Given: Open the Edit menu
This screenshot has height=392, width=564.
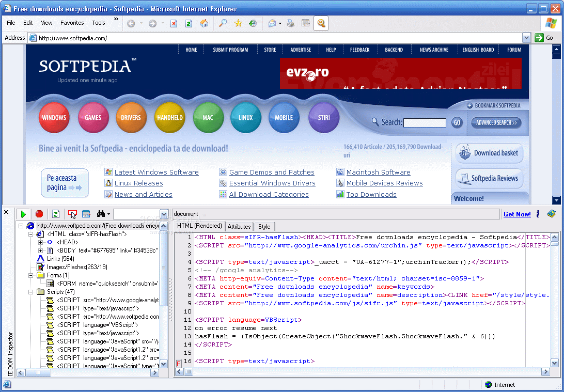Looking at the screenshot, I should [x=28, y=23].
